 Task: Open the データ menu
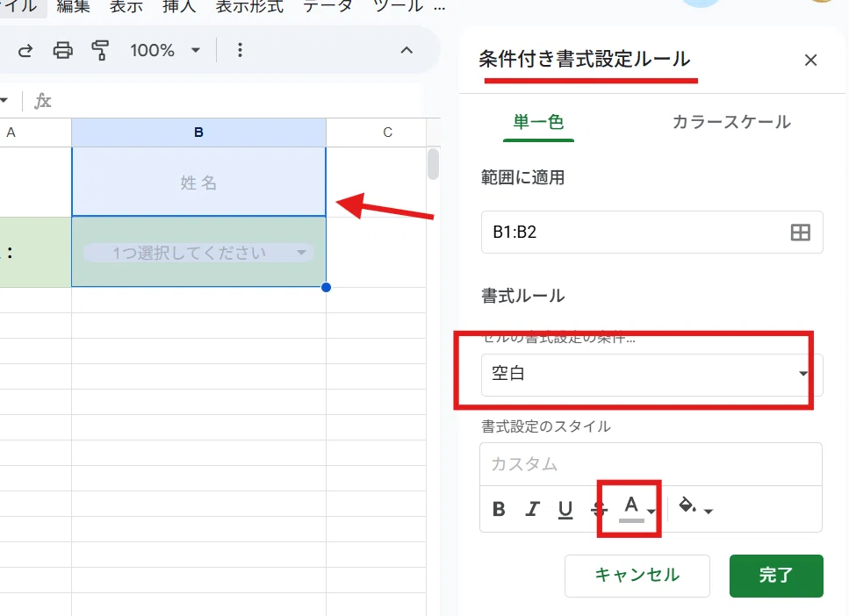(x=327, y=6)
